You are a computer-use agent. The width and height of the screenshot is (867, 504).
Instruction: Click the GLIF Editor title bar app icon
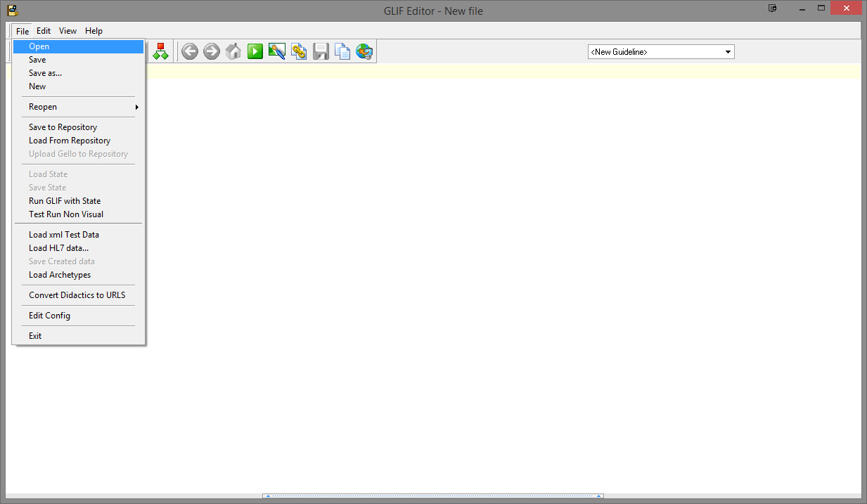(13, 11)
